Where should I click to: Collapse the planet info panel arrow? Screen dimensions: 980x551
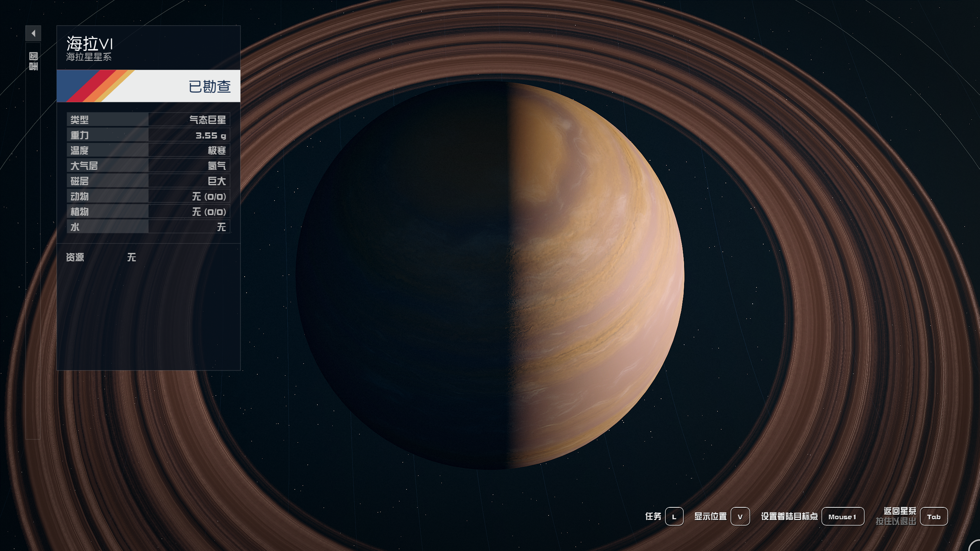tap(33, 33)
